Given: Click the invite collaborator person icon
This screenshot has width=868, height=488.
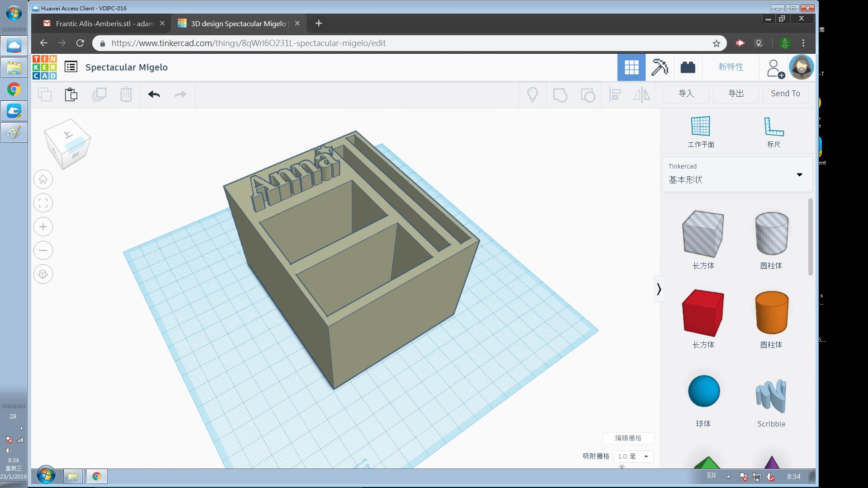Looking at the screenshot, I should pyautogui.click(x=775, y=68).
